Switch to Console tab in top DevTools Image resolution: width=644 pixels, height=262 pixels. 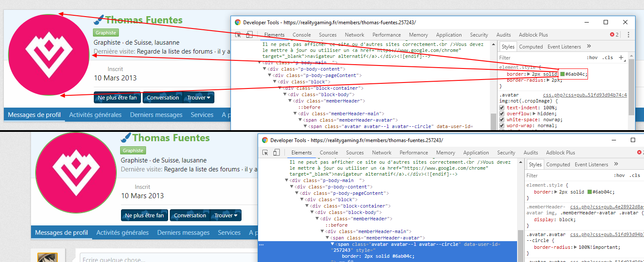point(302,35)
